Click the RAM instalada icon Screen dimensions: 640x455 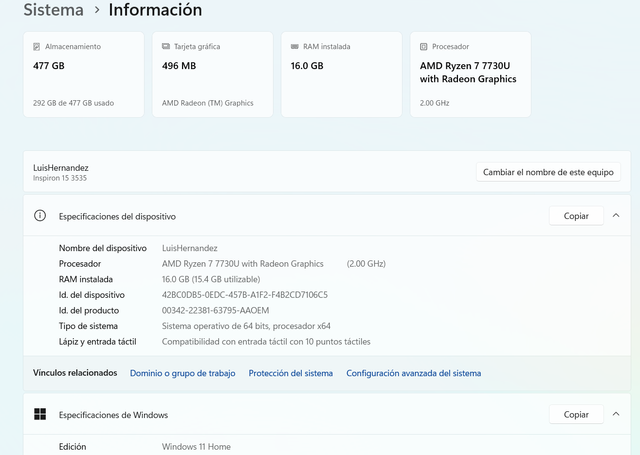(x=295, y=47)
